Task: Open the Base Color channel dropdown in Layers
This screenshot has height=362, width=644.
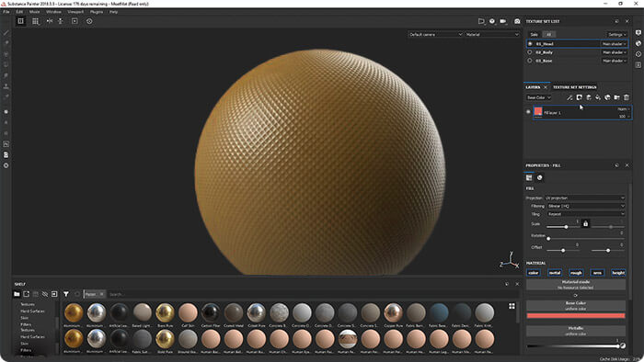Action: (x=538, y=97)
